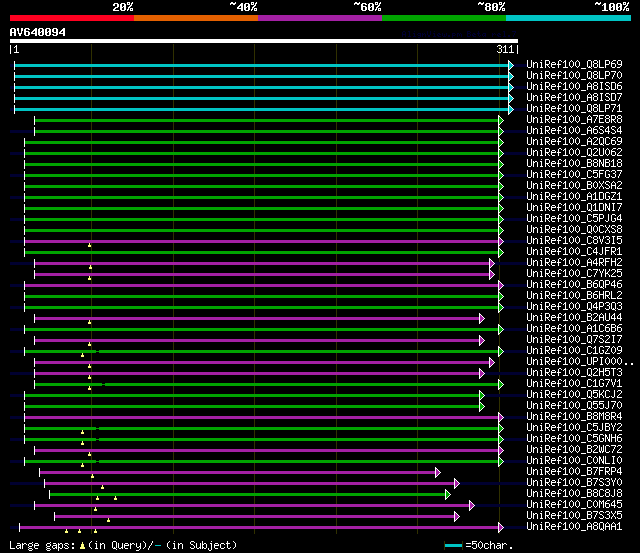Open the UniRef100_C5FG37 hit
This screenshot has width=640, height=553.
click(x=574, y=175)
